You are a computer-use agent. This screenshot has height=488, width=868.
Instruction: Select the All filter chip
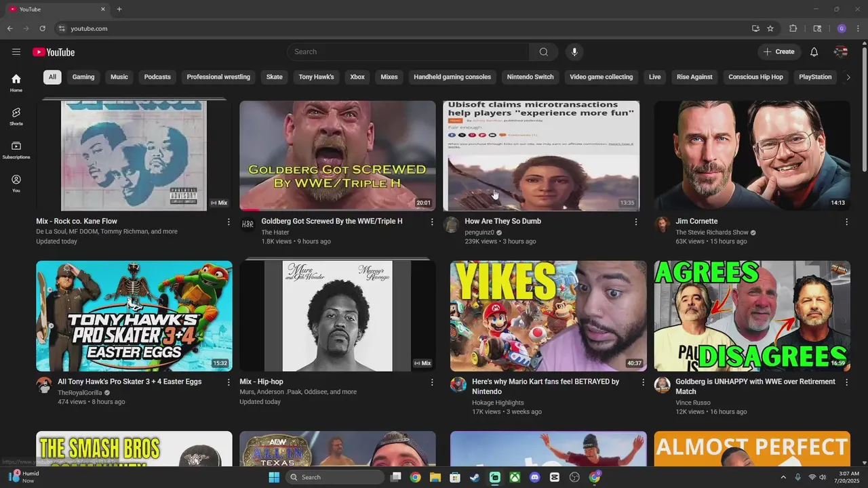coord(52,77)
